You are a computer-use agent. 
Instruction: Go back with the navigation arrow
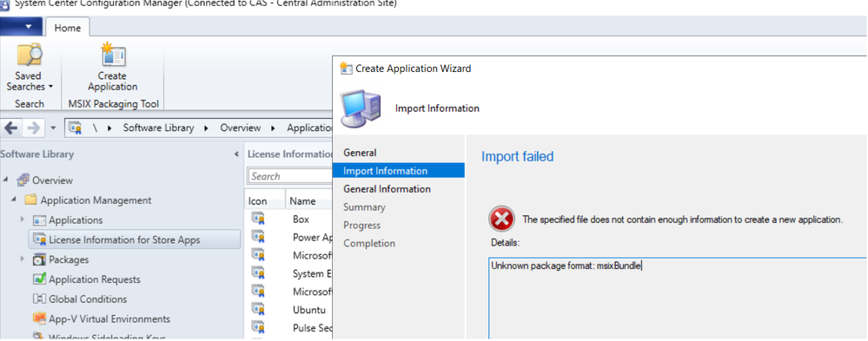tap(11, 128)
